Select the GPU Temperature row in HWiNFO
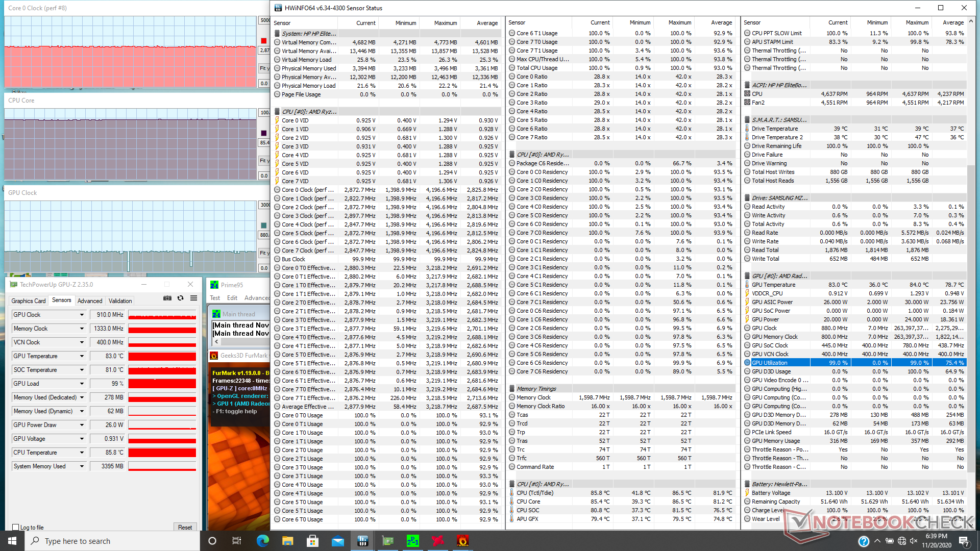The width and height of the screenshot is (980, 551). (854, 285)
